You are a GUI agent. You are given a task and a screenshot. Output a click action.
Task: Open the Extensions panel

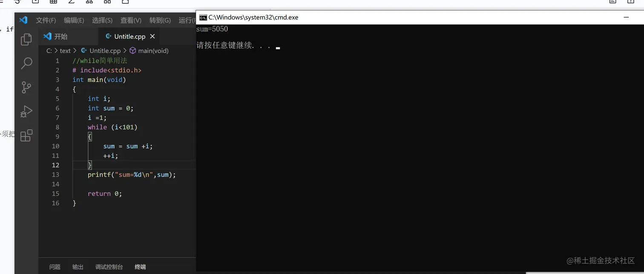coord(26,136)
